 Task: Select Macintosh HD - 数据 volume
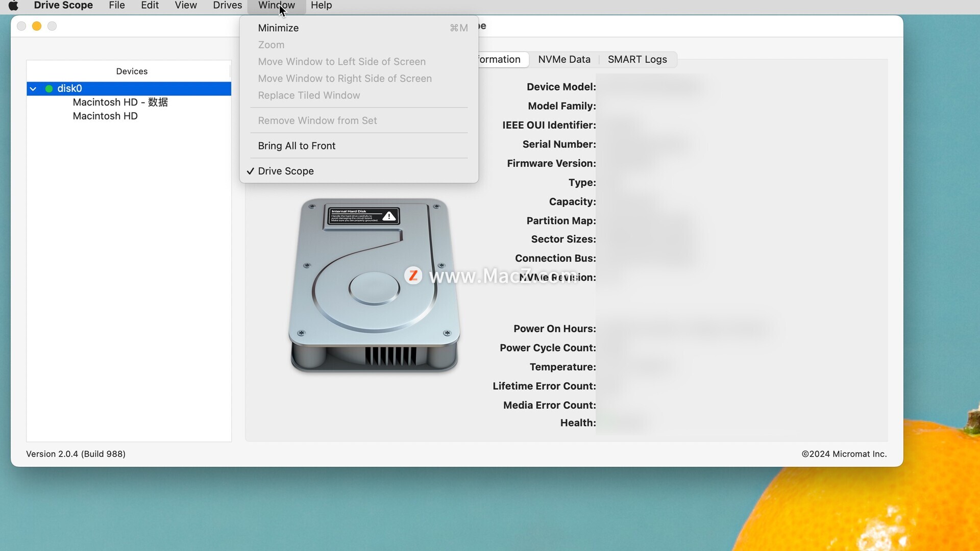120,103
